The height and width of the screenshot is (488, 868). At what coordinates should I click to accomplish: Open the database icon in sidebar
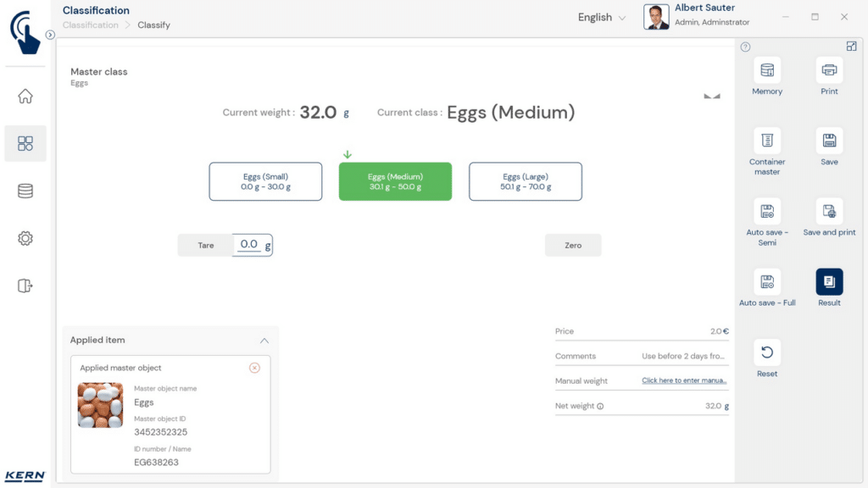tap(25, 191)
